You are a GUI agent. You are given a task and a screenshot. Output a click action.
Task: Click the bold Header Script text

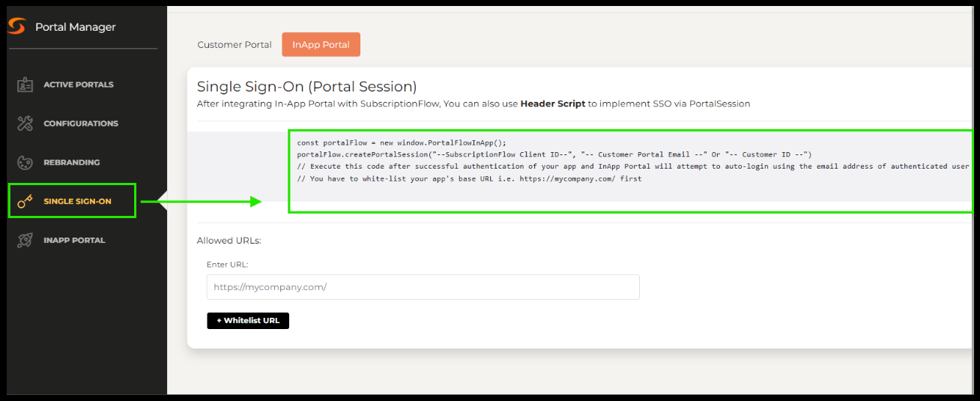(553, 103)
